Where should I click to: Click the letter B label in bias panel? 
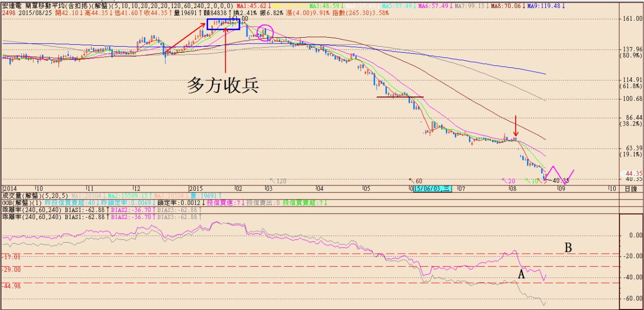pyautogui.click(x=568, y=247)
